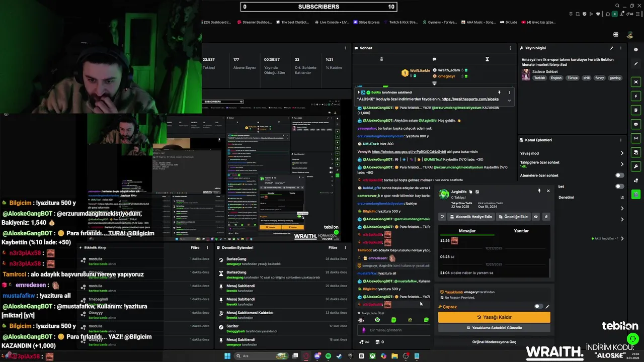Viewport: 644px width, 362px height.
Task: Open AHA Music bookmark
Action: tap(477, 22)
